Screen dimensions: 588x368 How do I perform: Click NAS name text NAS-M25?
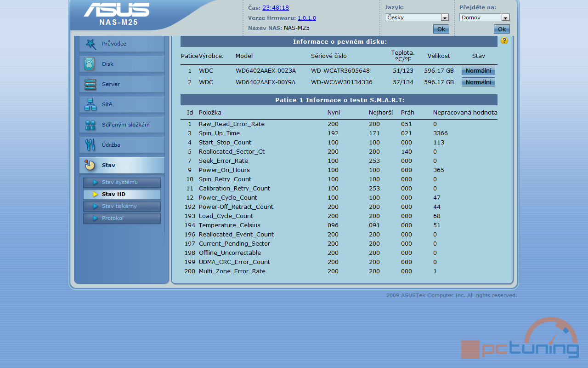point(297,28)
